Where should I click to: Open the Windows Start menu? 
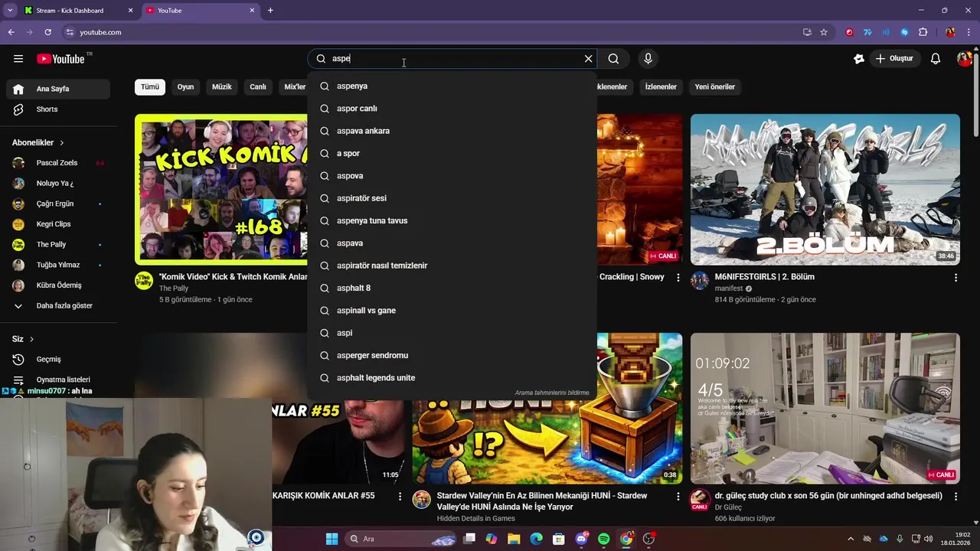pos(332,539)
